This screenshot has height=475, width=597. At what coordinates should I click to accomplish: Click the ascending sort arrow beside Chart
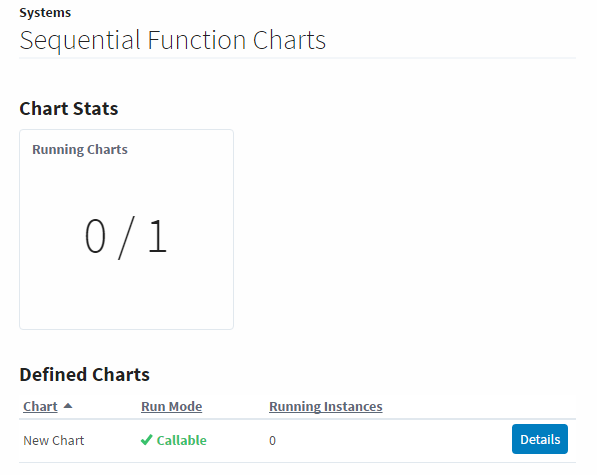point(68,406)
